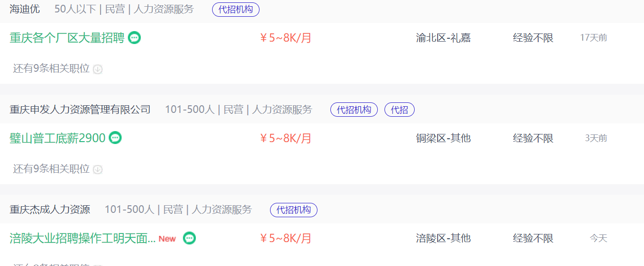Click chat icon beside 重庆各个厂区大量招聘

click(135, 38)
